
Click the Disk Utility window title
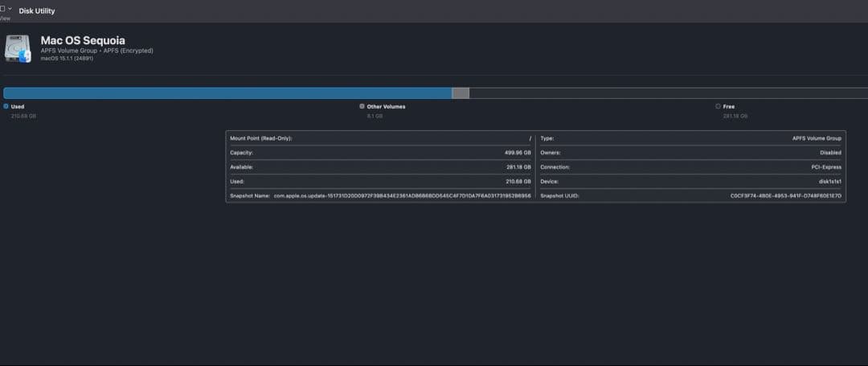pos(37,11)
